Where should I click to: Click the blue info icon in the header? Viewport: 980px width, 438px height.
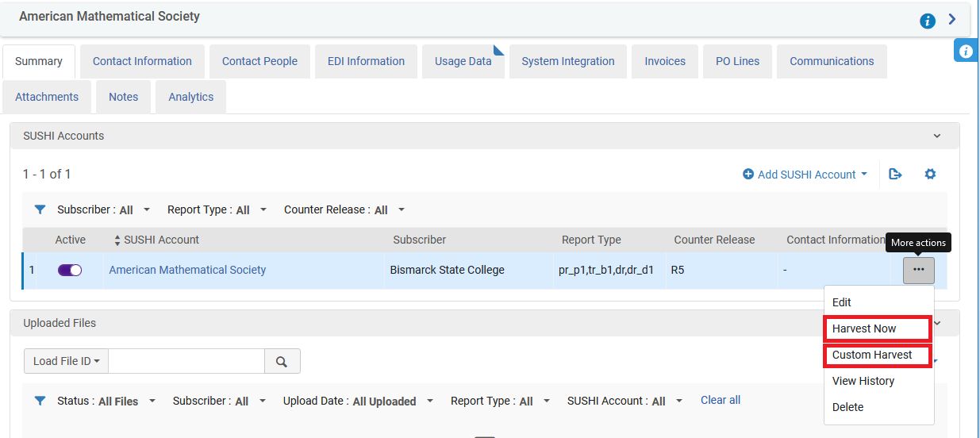pyautogui.click(x=928, y=21)
